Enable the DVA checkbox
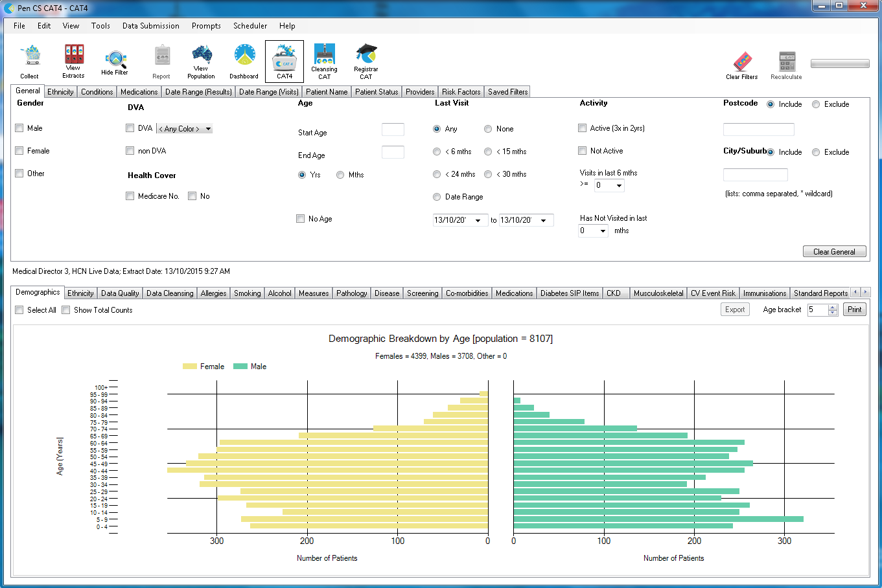The height and width of the screenshot is (588, 882). click(x=130, y=128)
